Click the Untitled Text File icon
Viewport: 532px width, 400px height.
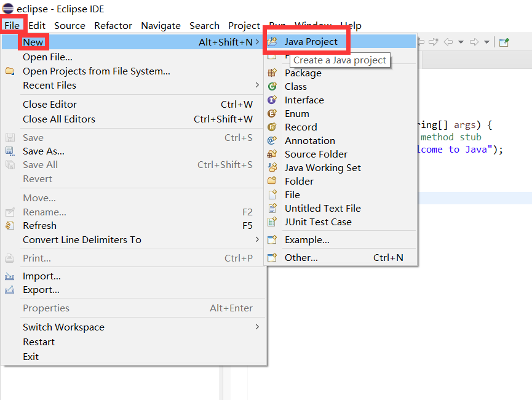(272, 208)
